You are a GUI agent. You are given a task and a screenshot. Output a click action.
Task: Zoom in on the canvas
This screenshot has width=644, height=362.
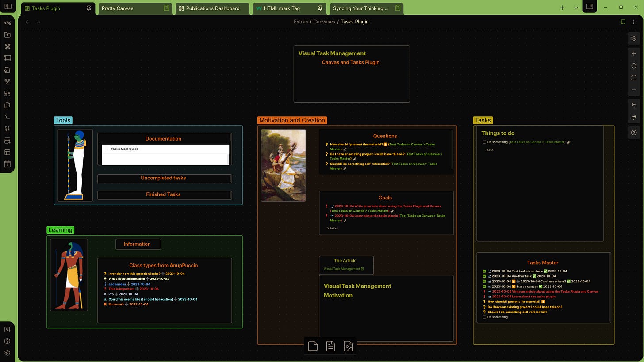(634, 53)
